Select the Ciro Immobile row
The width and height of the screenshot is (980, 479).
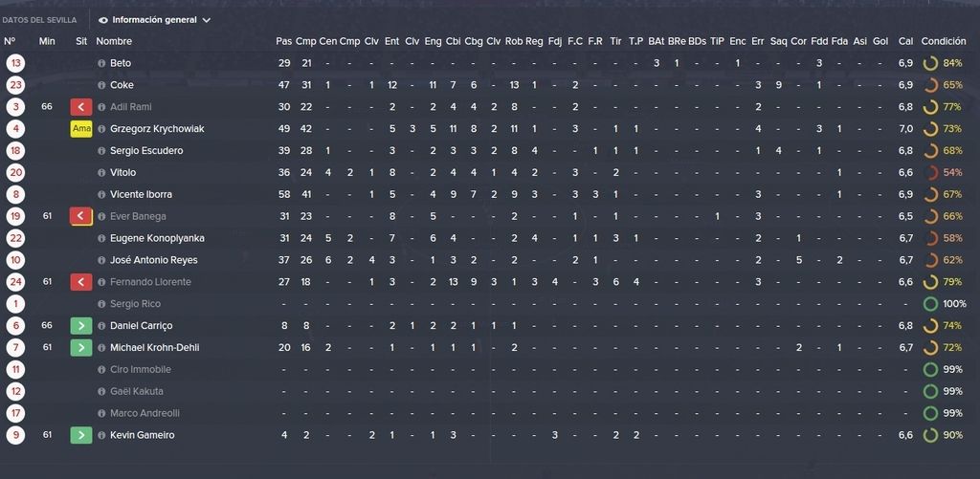click(x=490, y=369)
